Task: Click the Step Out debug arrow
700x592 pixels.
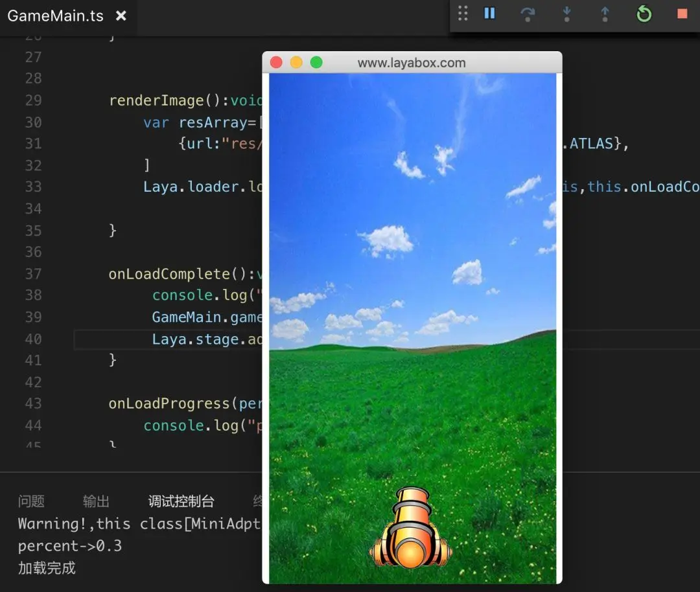Action: pyautogui.click(x=605, y=14)
